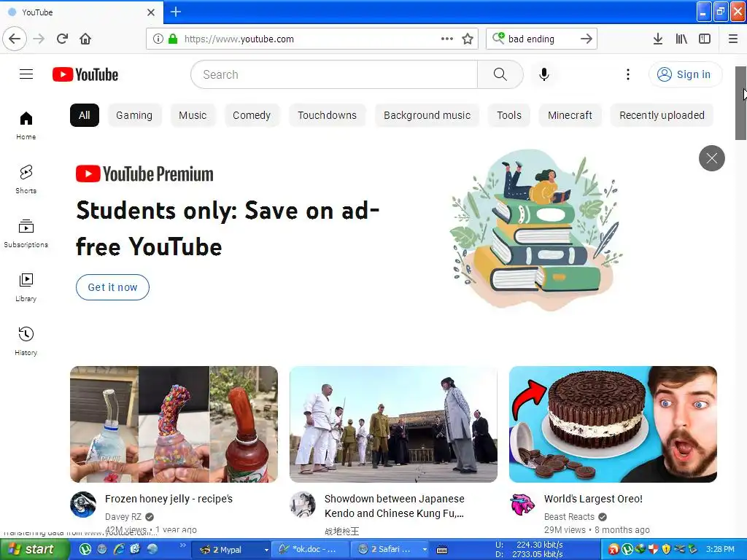Switch to the ok.doc taskbar window
The height and width of the screenshot is (560, 747).
(x=309, y=550)
